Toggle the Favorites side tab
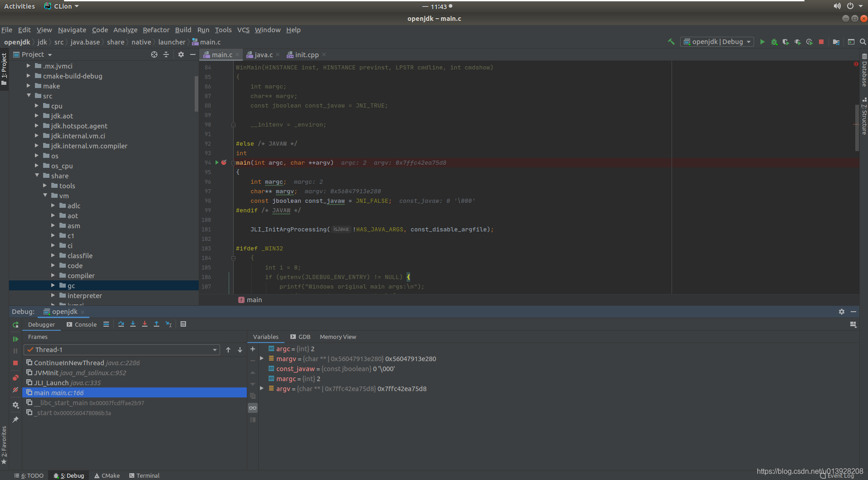This screenshot has height=480, width=868. coord(4,445)
